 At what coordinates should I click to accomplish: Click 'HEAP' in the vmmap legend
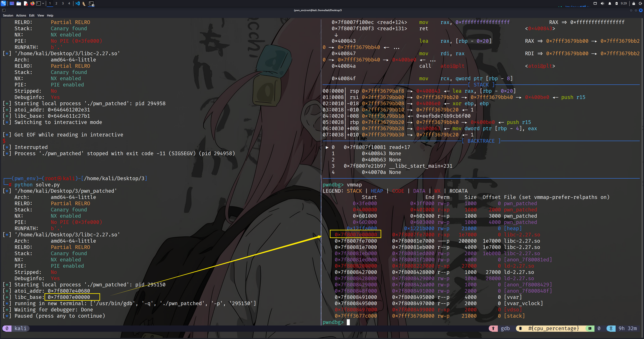pos(377,191)
